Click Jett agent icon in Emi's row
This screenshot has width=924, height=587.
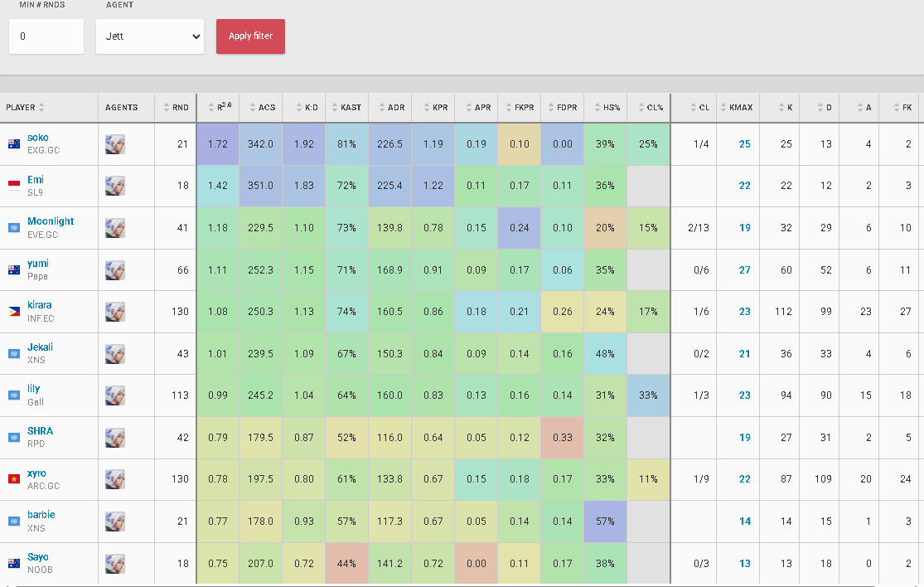[115, 186]
